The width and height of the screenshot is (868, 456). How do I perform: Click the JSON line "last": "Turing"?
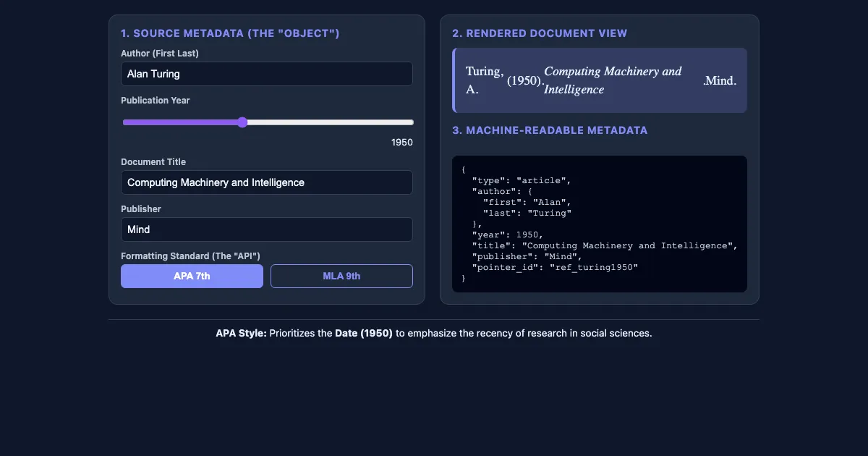coord(527,213)
